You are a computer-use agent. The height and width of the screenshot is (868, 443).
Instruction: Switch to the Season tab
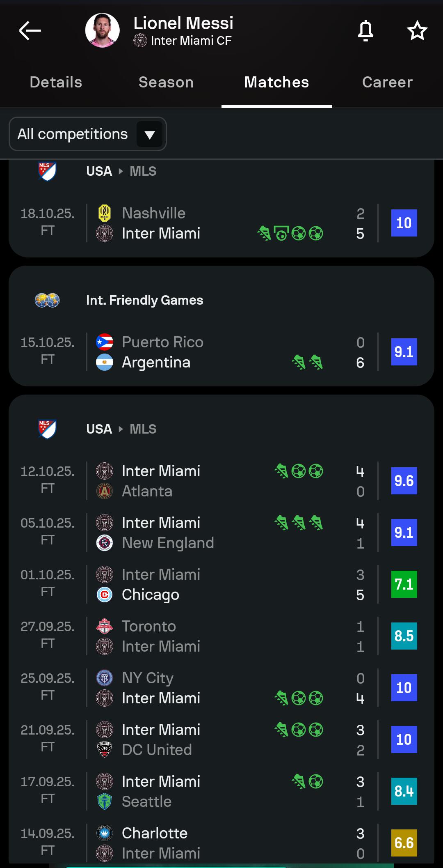tap(166, 82)
